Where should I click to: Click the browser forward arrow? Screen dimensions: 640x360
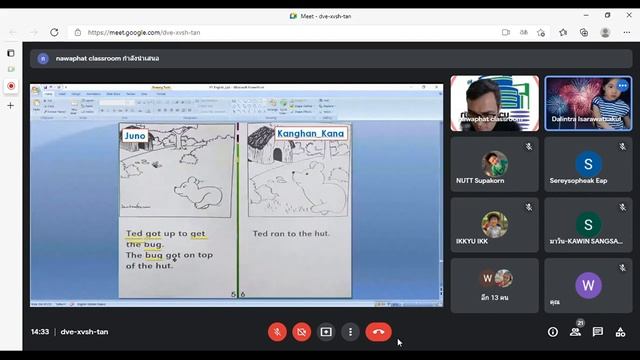click(34, 32)
